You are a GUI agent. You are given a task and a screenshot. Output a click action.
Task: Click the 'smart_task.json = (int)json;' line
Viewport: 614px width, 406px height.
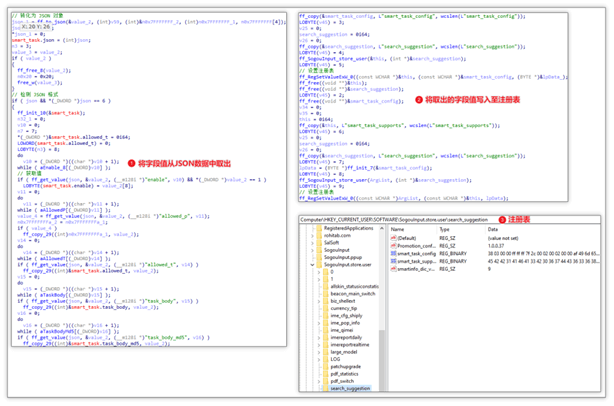[x=51, y=40]
